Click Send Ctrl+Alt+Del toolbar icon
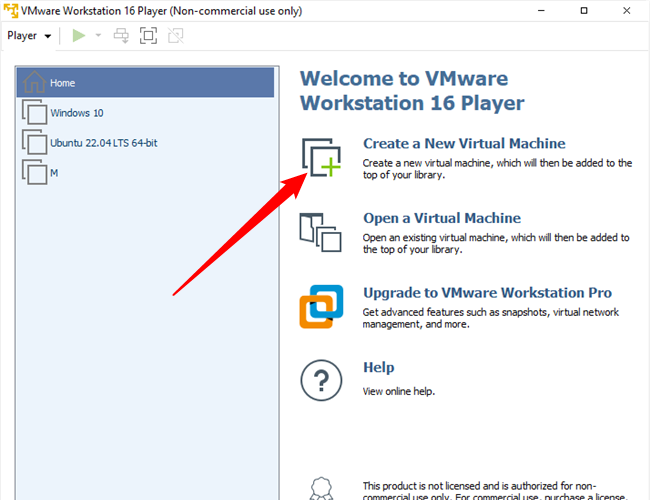 tap(121, 36)
